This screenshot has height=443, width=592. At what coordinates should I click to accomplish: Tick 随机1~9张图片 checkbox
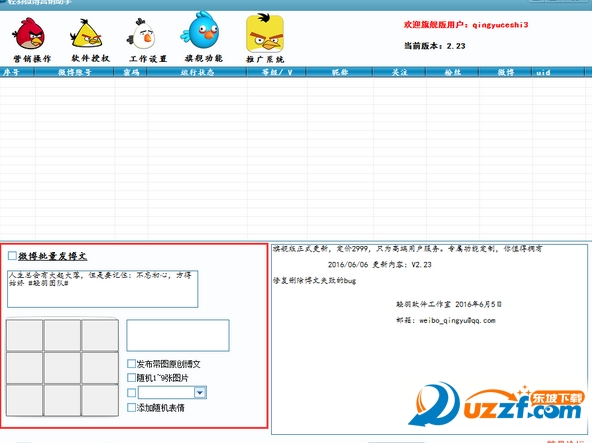131,378
